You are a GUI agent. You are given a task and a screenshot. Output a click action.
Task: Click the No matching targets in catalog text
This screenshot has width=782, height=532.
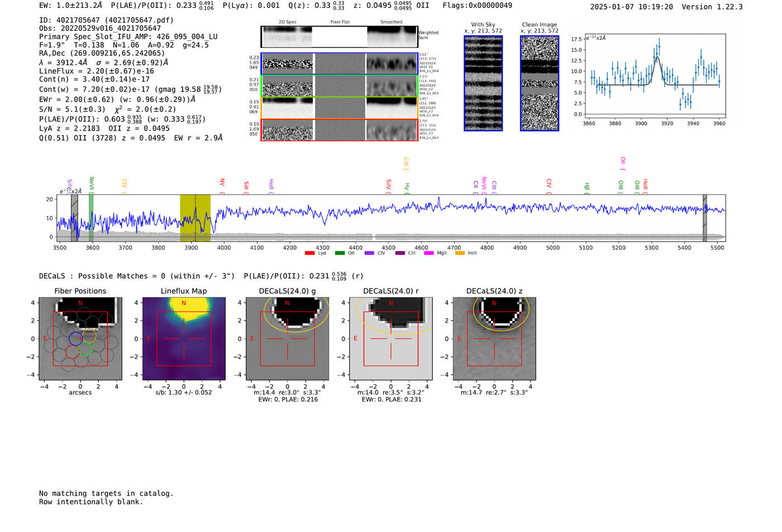(x=106, y=493)
